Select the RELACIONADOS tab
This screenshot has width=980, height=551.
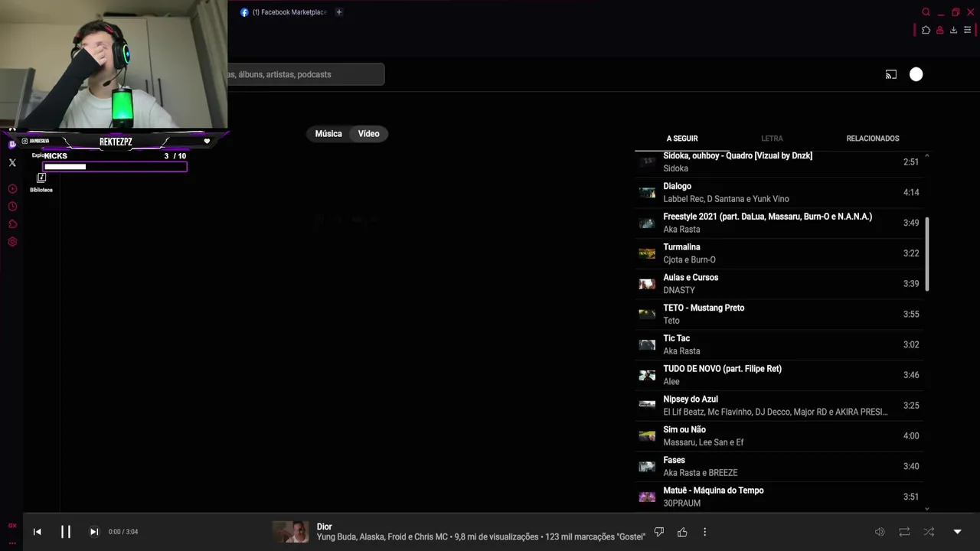click(x=873, y=139)
